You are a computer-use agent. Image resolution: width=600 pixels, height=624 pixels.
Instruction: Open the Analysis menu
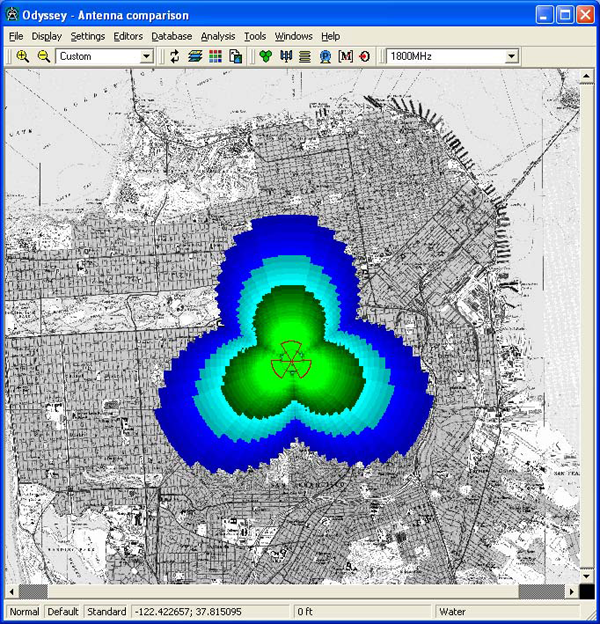click(218, 36)
